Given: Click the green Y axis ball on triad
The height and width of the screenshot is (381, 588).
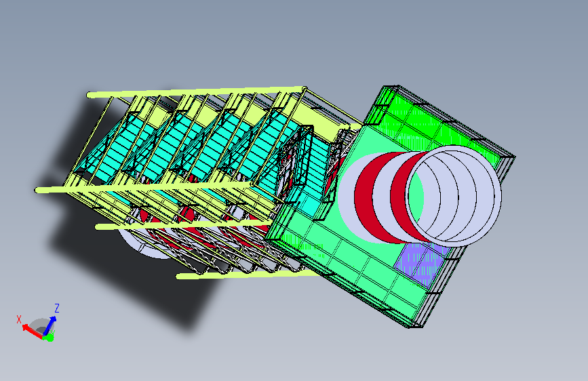Looking at the screenshot, I should pos(49,337).
